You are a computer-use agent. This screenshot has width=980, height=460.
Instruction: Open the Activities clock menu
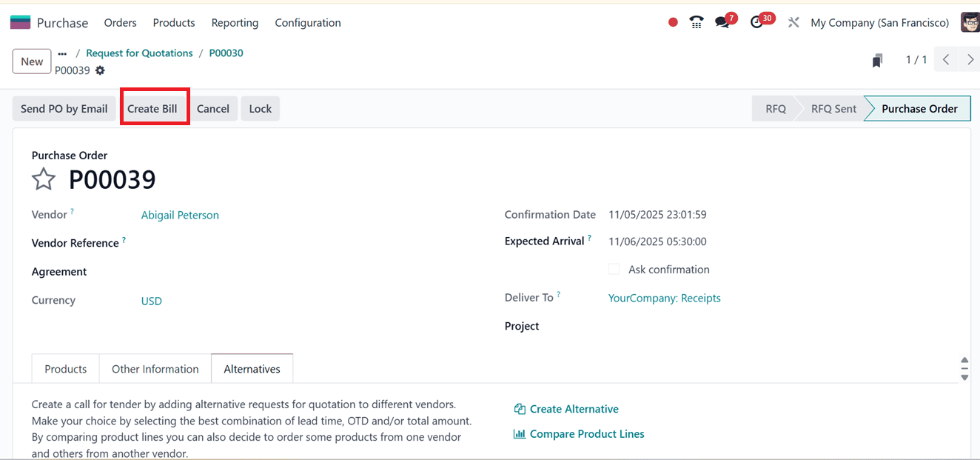click(756, 21)
